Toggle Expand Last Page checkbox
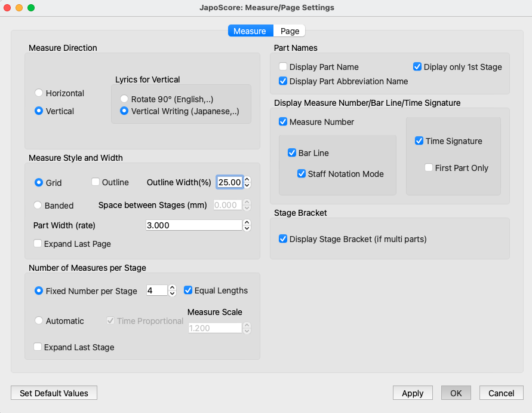 point(38,244)
